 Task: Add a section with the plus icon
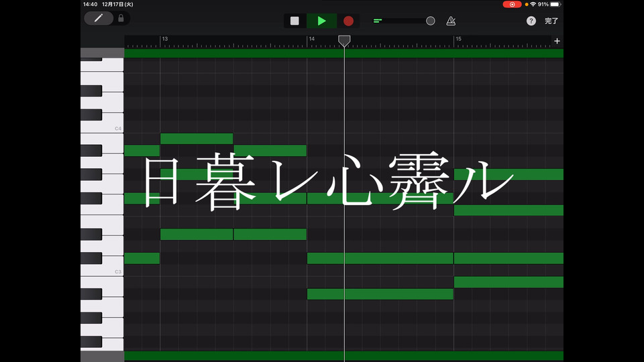point(557,41)
